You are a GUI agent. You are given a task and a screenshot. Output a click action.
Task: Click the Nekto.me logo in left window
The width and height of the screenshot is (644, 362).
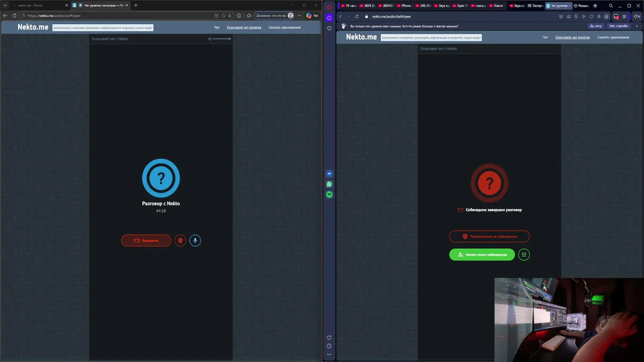click(33, 27)
